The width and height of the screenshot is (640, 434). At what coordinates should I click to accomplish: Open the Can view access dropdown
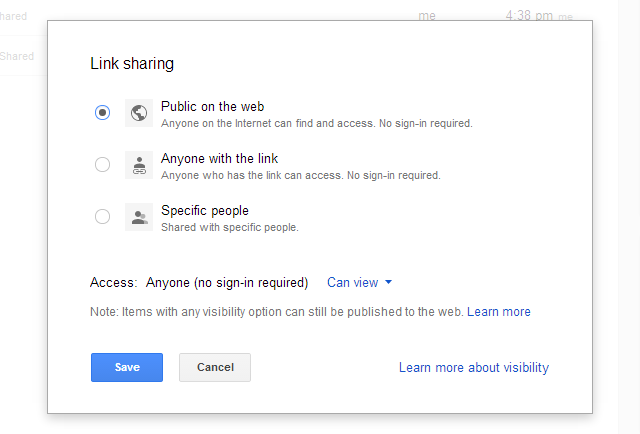pyautogui.click(x=359, y=283)
